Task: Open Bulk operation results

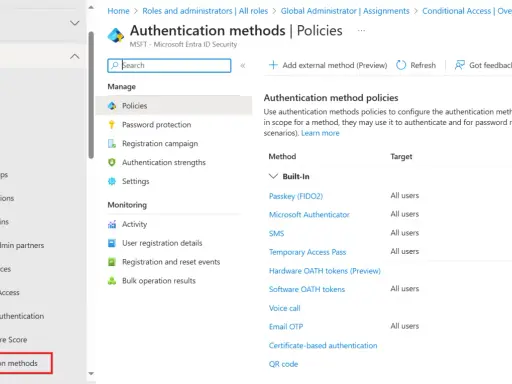Action: click(x=159, y=281)
